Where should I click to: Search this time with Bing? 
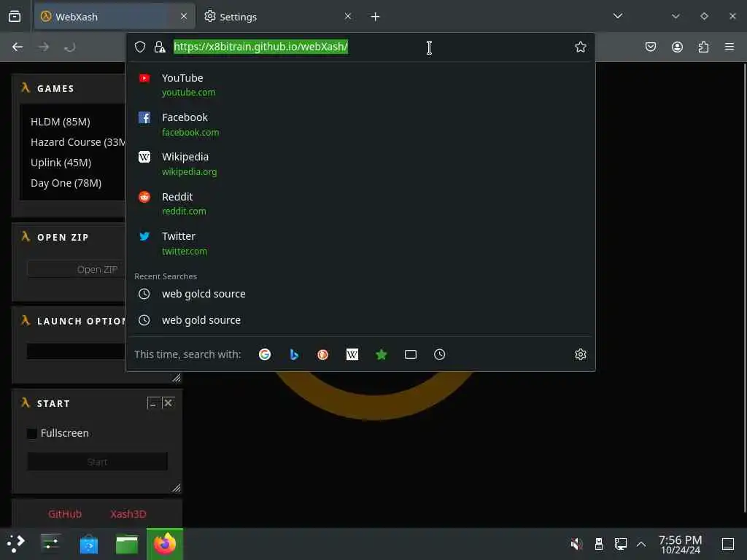pyautogui.click(x=294, y=354)
